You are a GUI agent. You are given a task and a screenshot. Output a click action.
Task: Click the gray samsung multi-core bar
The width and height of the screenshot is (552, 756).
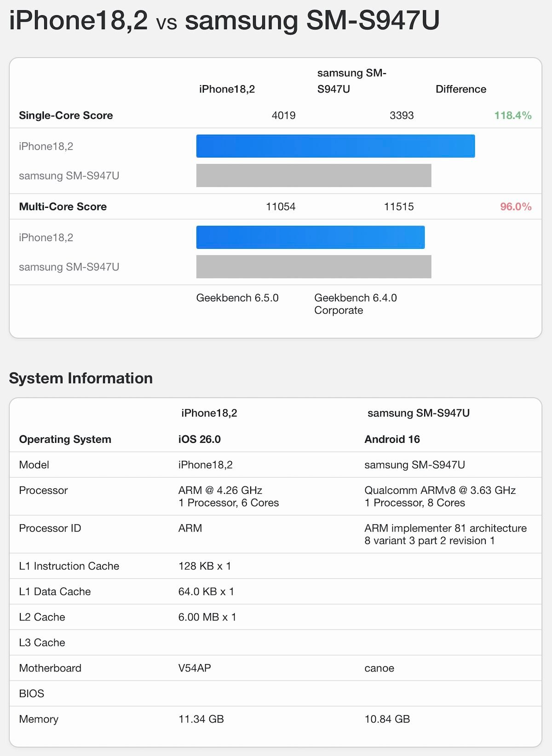tap(314, 267)
